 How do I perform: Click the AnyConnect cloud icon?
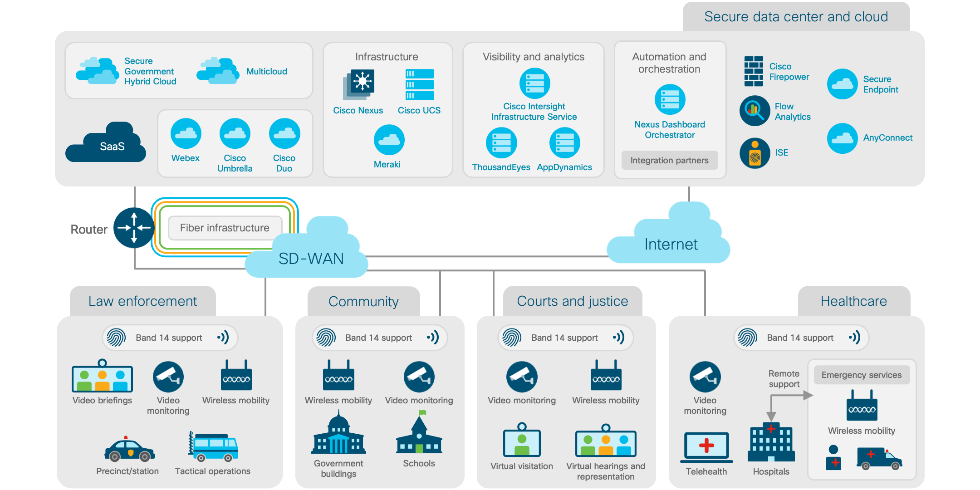pos(843,138)
